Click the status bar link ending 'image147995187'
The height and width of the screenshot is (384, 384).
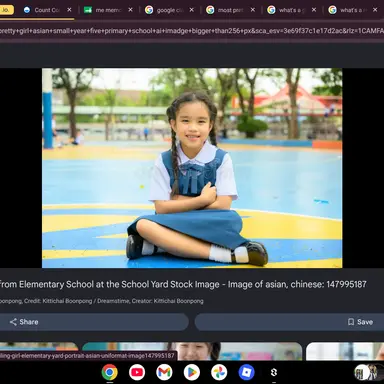[87, 356]
